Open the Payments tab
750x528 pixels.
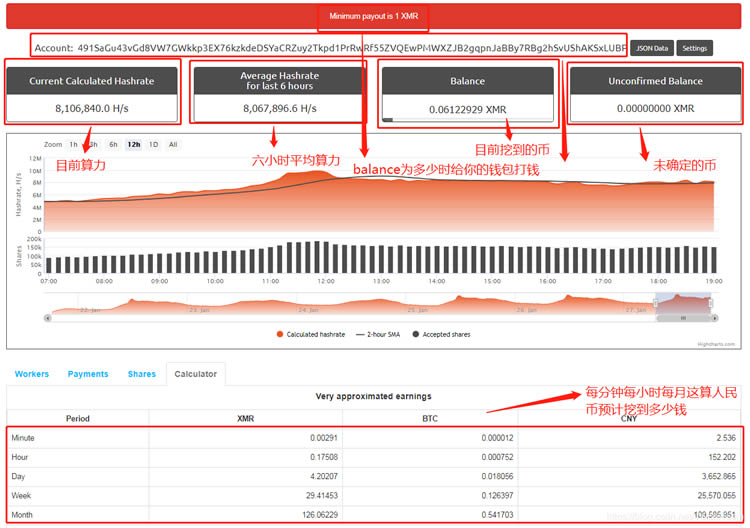pyautogui.click(x=88, y=374)
